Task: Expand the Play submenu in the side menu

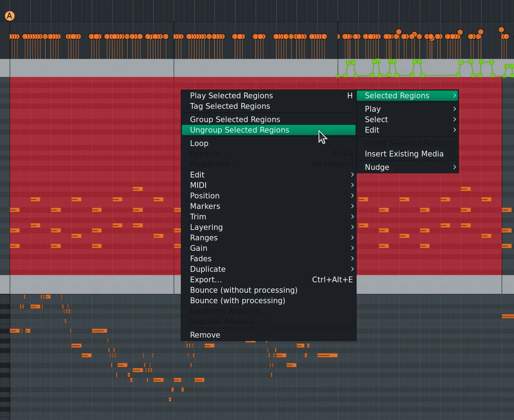Action: click(407, 109)
